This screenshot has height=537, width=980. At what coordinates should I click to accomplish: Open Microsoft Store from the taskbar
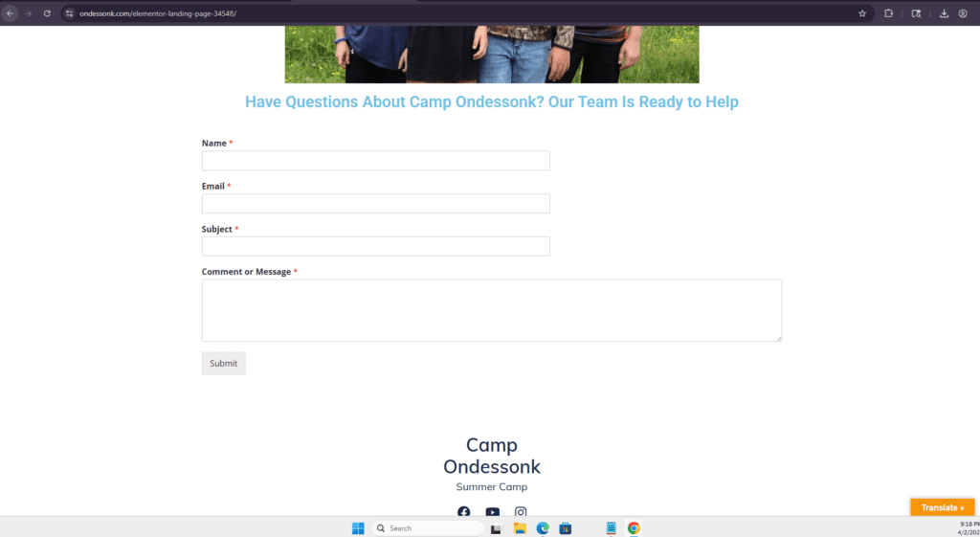pos(565,528)
